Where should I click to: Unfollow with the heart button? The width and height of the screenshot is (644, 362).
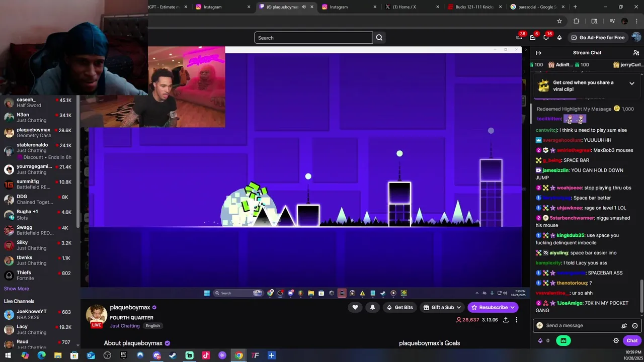(x=355, y=307)
